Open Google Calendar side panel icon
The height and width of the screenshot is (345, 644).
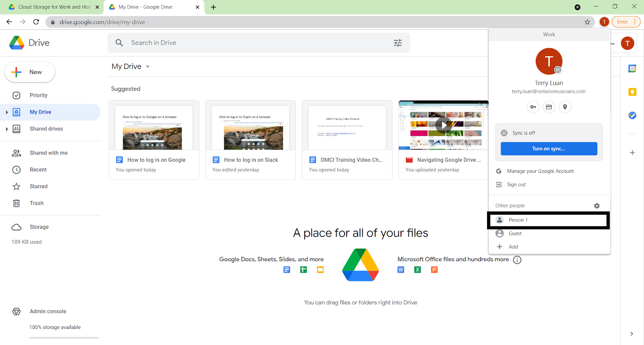pos(632,69)
